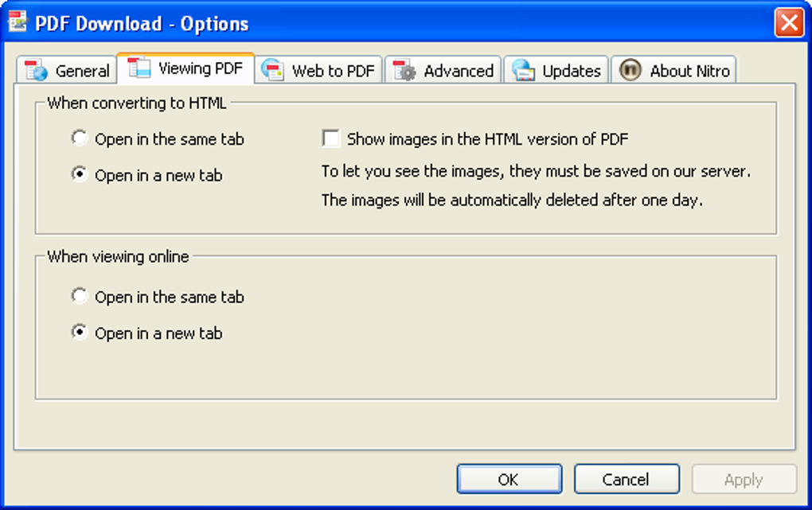Click the About Nitro logo icon

pyautogui.click(x=630, y=70)
